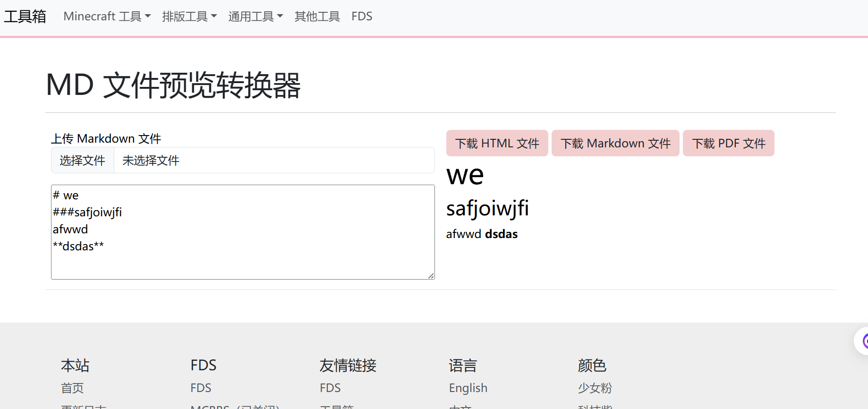This screenshot has width=868, height=409.
Task: Click the 选择文件 upload button
Action: coord(83,161)
